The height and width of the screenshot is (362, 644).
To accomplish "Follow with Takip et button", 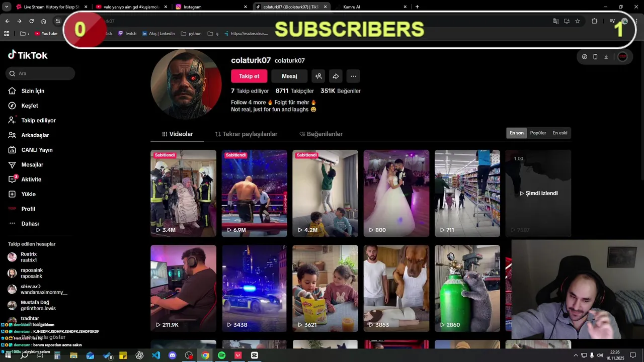I will 249,76.
